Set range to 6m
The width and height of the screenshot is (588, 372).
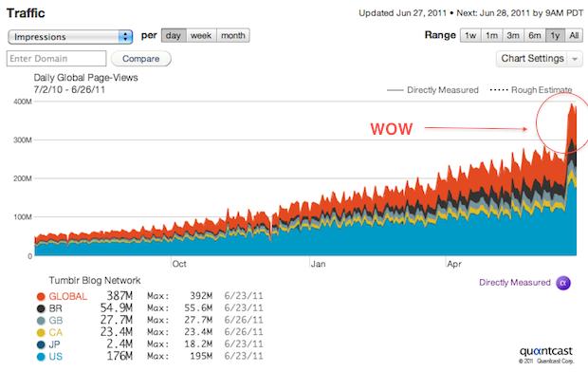535,36
